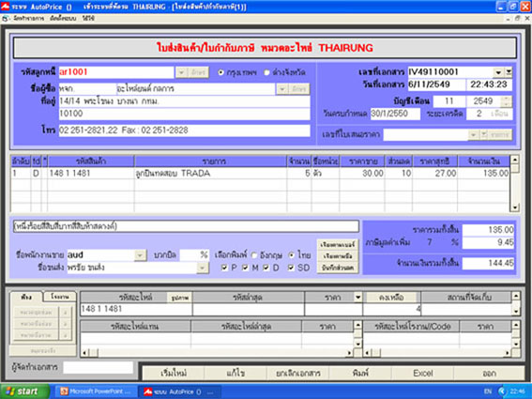Open the จัดทำรายการ menu
This screenshot has height=399, width=532.
pos(28,19)
